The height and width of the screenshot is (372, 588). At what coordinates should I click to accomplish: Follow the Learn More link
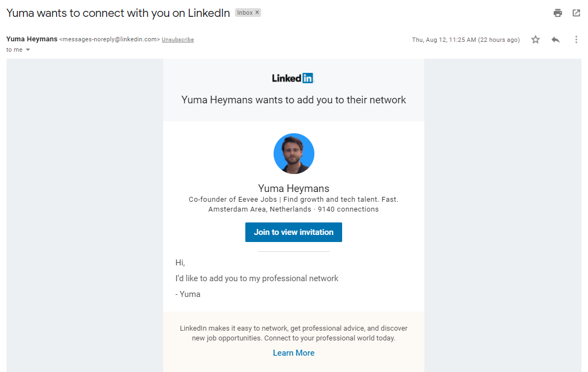(x=294, y=353)
